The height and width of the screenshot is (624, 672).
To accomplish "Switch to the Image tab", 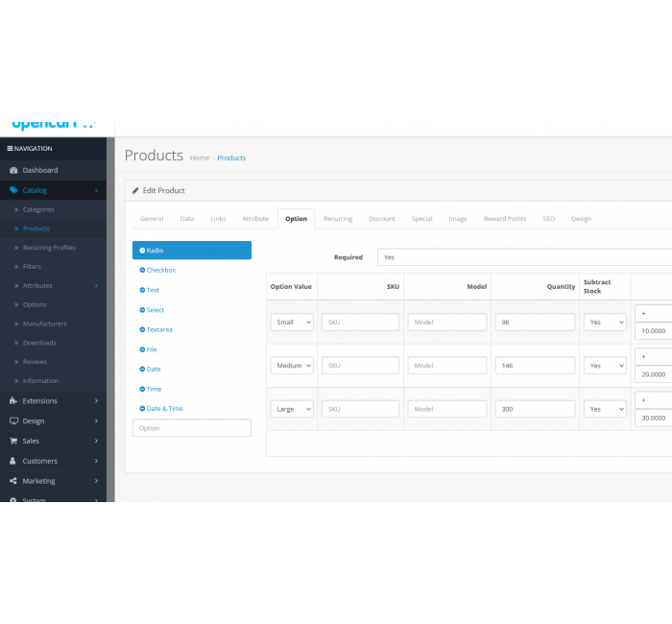I will (x=458, y=219).
